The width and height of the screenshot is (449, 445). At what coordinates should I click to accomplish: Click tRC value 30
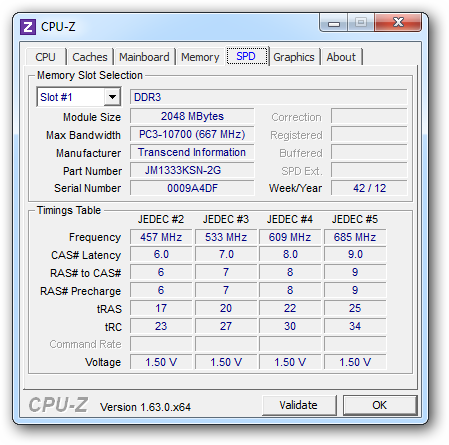click(290, 326)
